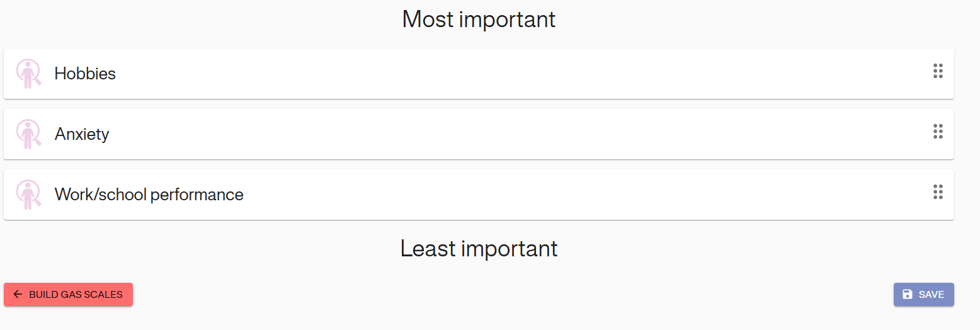Click the person icon beside Work/school performance
The width and height of the screenshot is (980, 330).
tap(28, 195)
